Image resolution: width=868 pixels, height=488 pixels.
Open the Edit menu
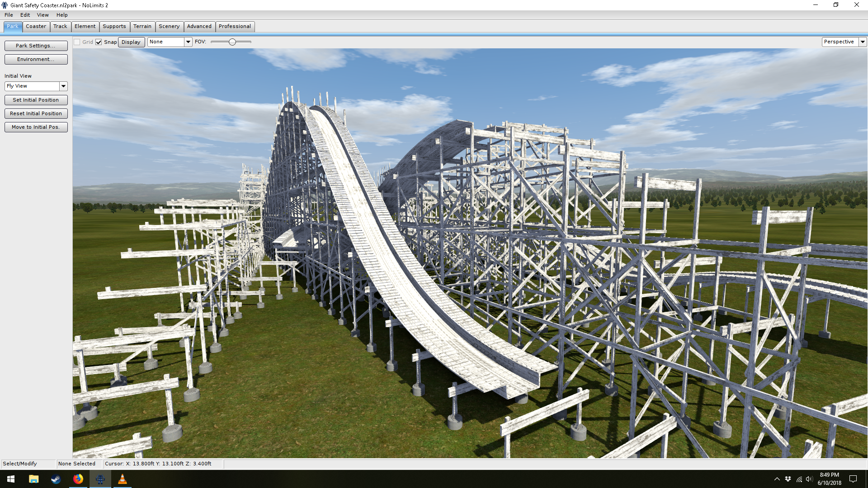pyautogui.click(x=25, y=15)
